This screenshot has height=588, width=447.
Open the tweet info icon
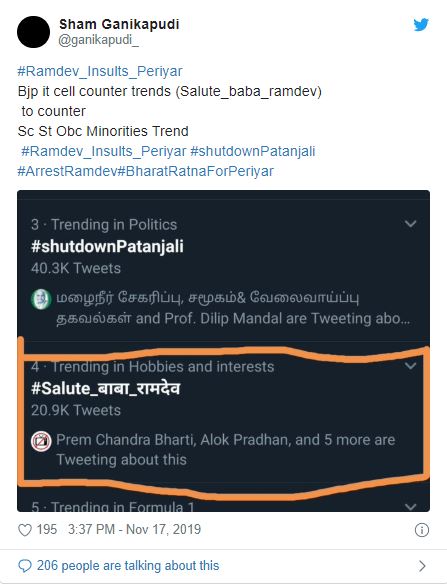click(422, 530)
